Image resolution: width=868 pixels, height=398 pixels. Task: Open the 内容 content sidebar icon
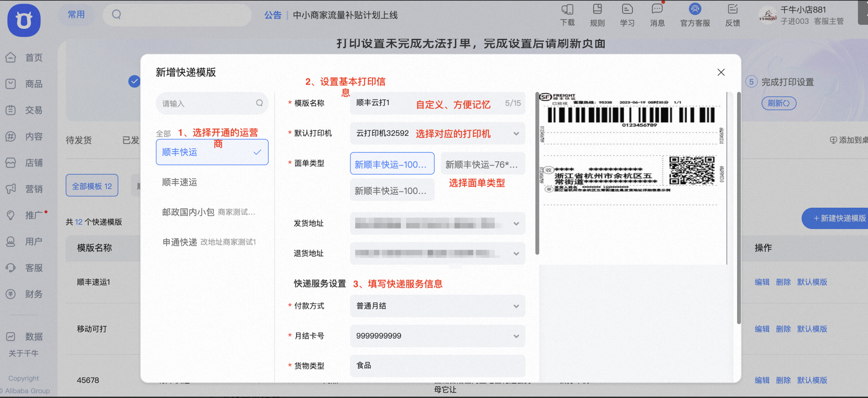click(10, 136)
